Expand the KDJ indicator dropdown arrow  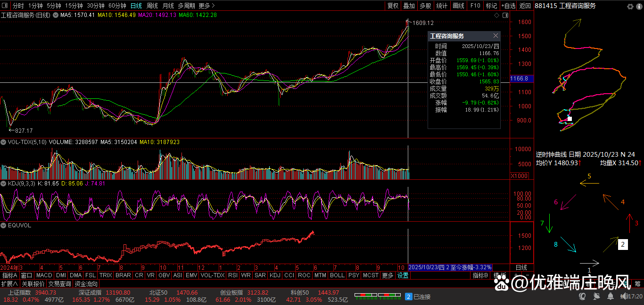pos(3,183)
